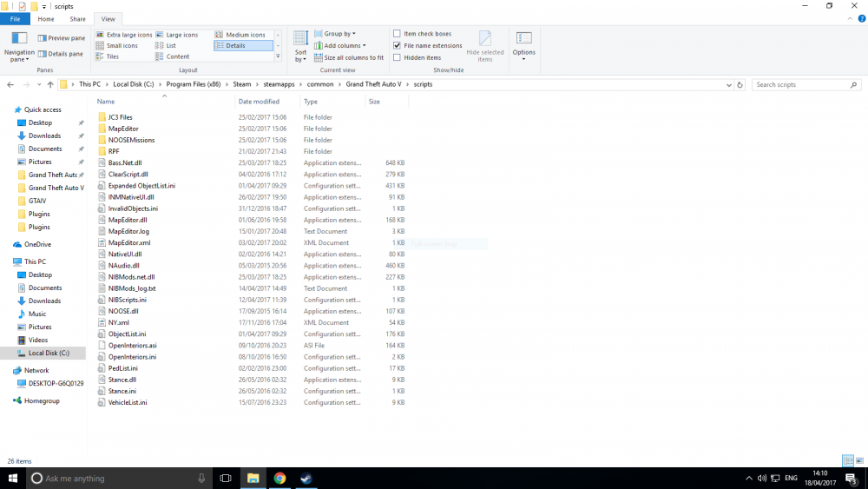Open the Navigation pane menu

point(19,49)
